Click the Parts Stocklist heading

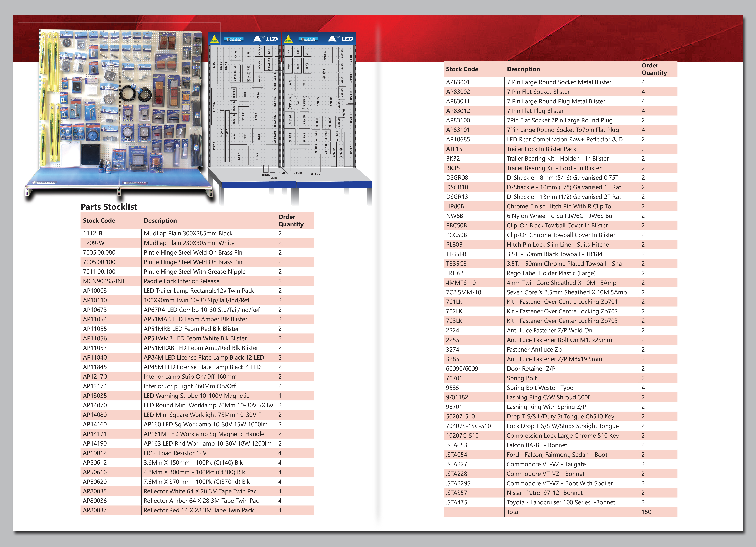[x=109, y=207]
